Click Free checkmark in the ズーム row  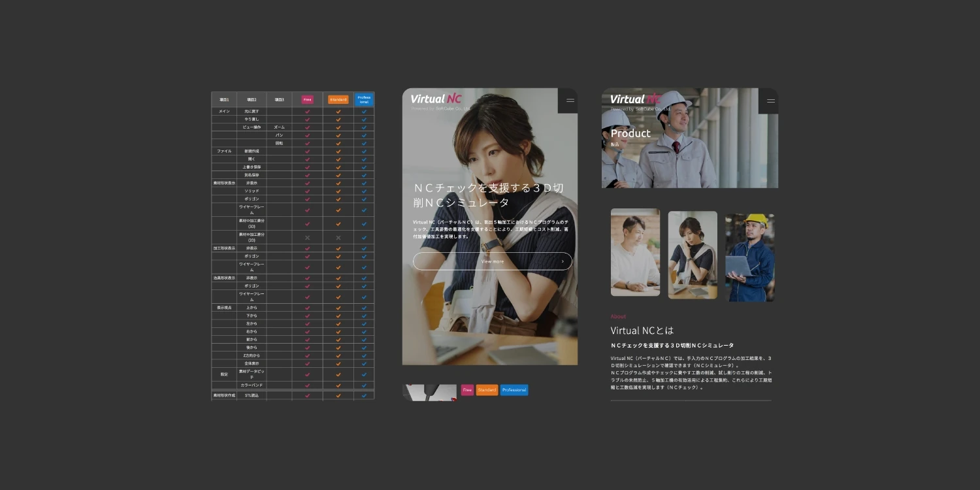tap(307, 127)
